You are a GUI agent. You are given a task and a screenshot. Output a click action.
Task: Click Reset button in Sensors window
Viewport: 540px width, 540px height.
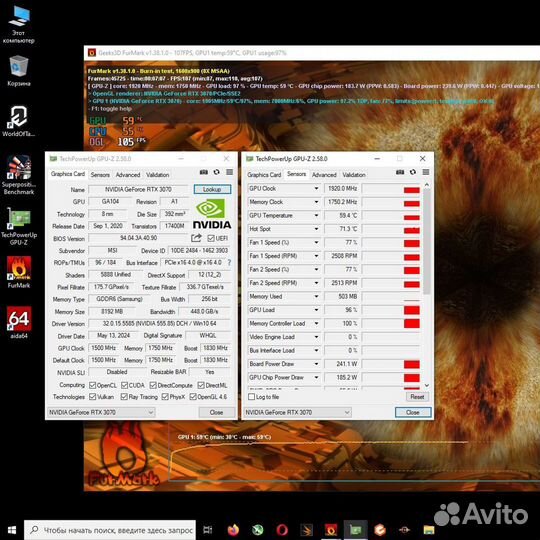pos(417,397)
